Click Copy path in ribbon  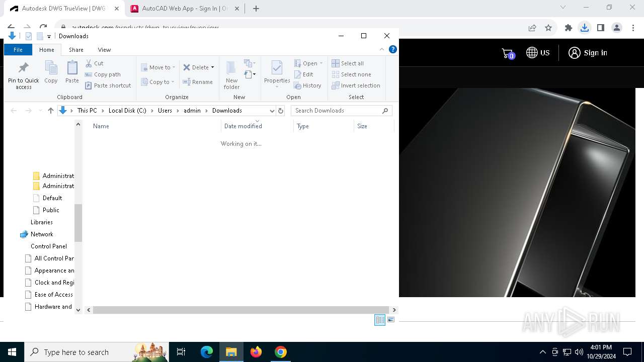[x=103, y=74]
